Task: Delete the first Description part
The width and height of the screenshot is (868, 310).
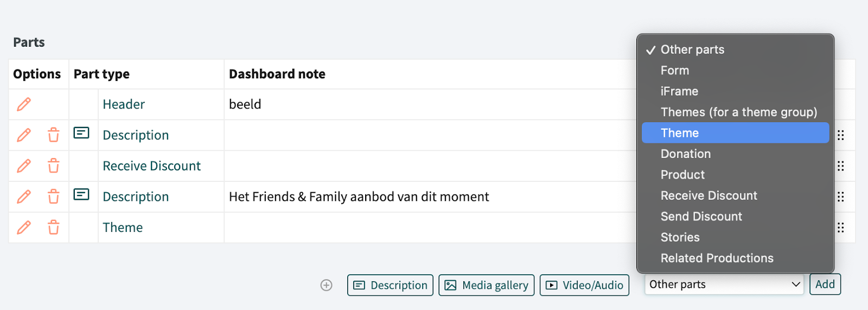Action: (x=53, y=135)
